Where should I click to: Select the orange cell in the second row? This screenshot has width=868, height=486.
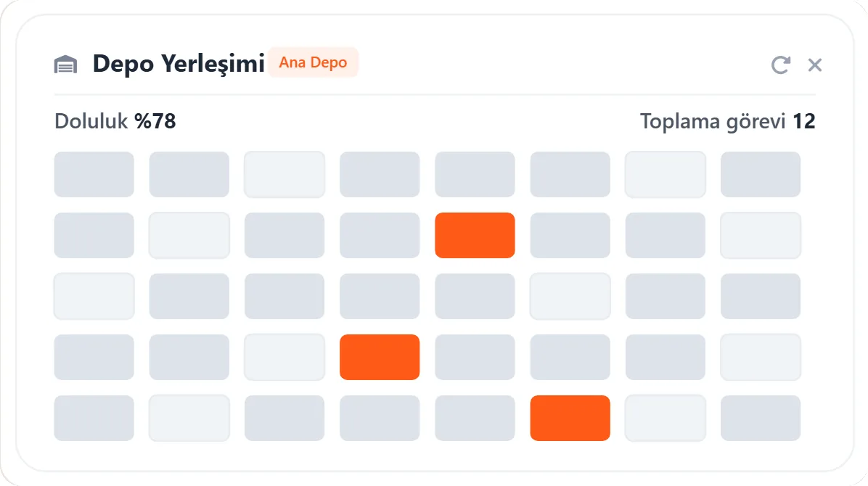(x=475, y=235)
